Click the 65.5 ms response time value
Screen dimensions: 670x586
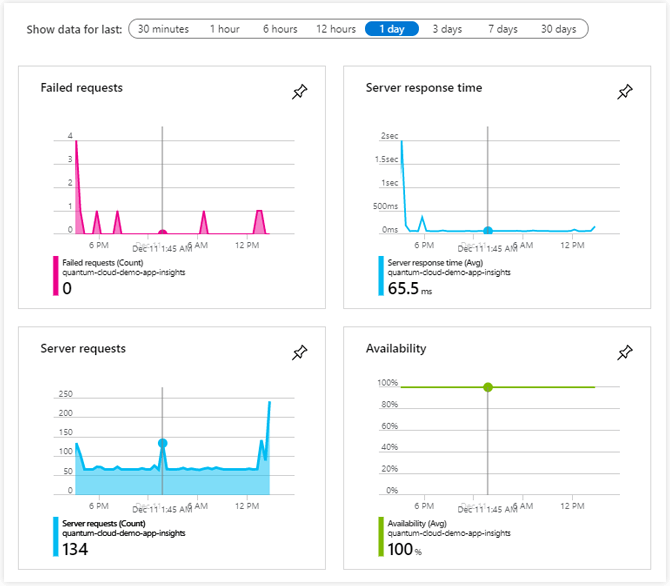click(405, 288)
